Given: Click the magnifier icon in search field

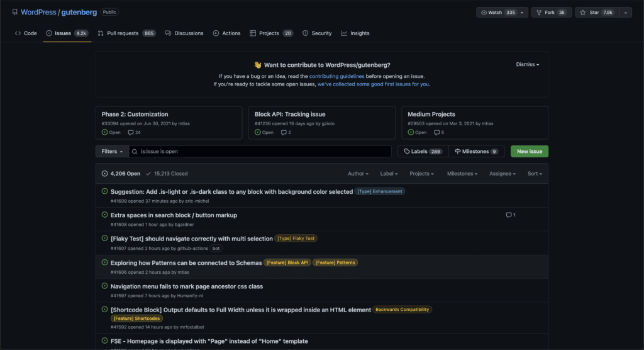Looking at the screenshot, I should pyautogui.click(x=135, y=151).
